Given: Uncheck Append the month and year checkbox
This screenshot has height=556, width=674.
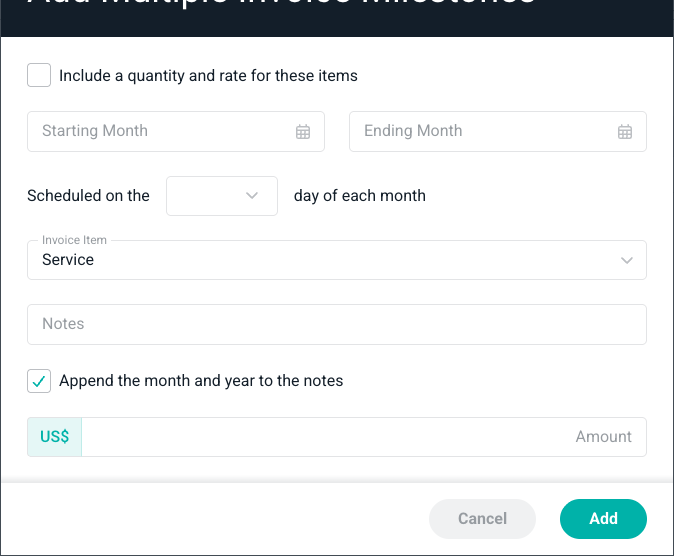Looking at the screenshot, I should click(x=39, y=381).
